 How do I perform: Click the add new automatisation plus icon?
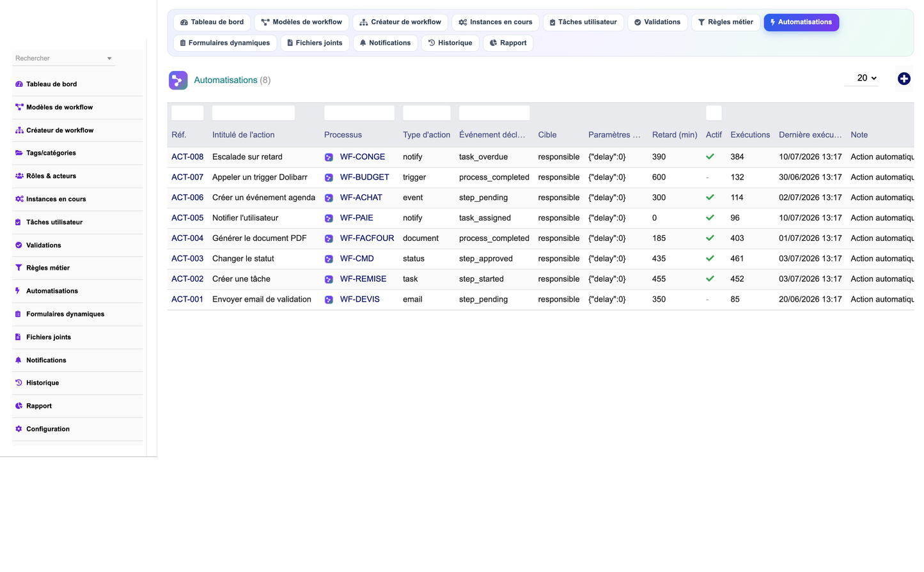[904, 79]
